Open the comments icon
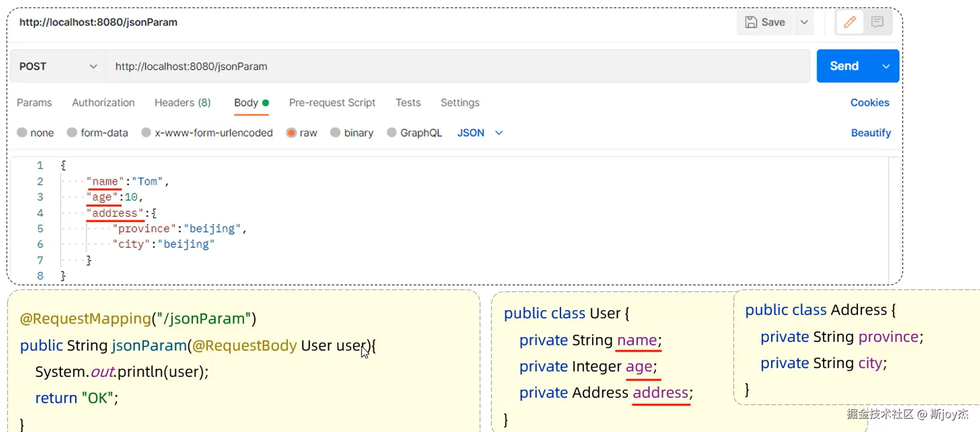 877,22
